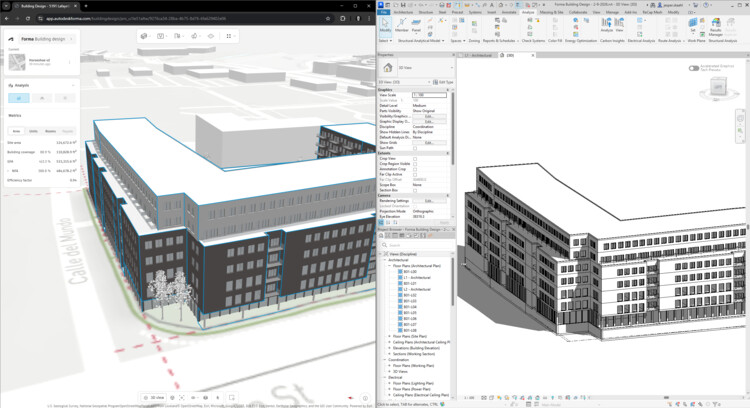
Task: Click the browser back arrow
Action: pos(7,18)
